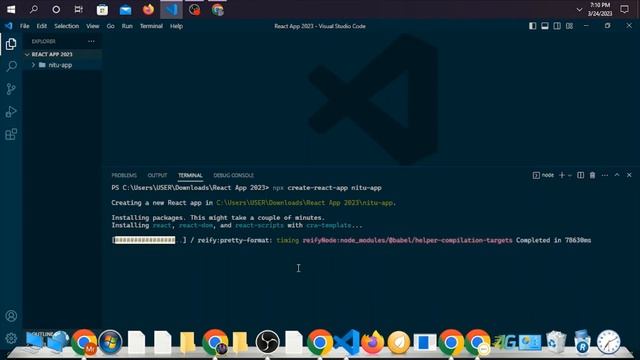Select the node terminal shell indicator
This screenshot has height=360, width=640.
point(543,175)
